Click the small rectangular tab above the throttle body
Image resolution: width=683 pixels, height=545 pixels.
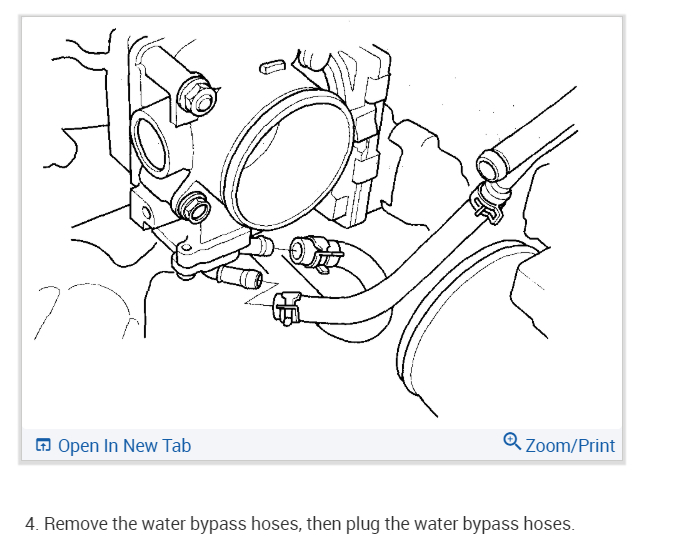(x=272, y=67)
